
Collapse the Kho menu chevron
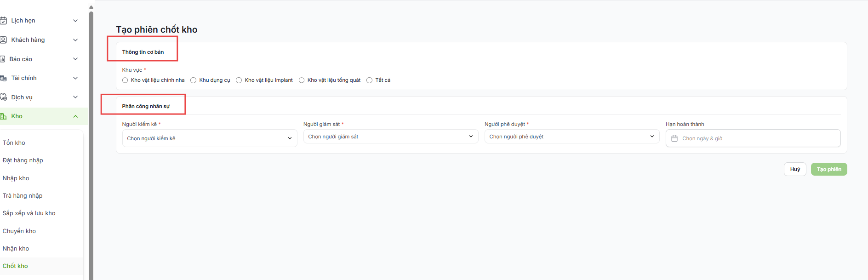(75, 116)
